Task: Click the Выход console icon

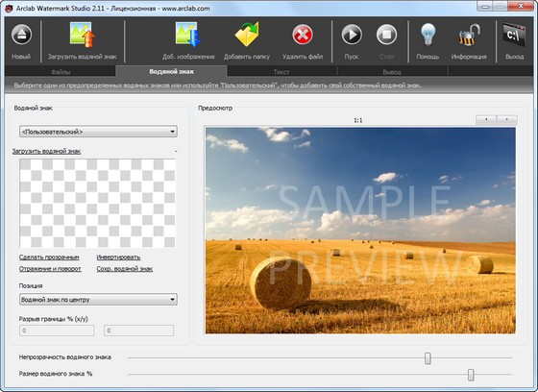Action: 514,35
